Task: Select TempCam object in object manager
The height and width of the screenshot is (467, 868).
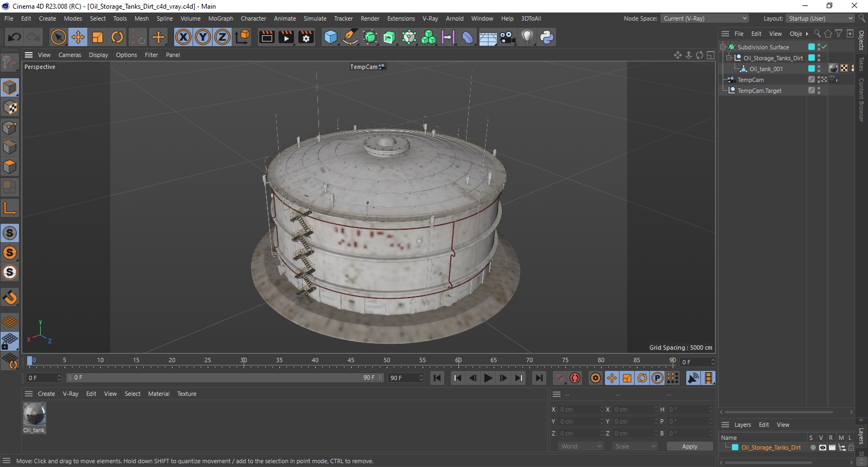Action: point(750,80)
